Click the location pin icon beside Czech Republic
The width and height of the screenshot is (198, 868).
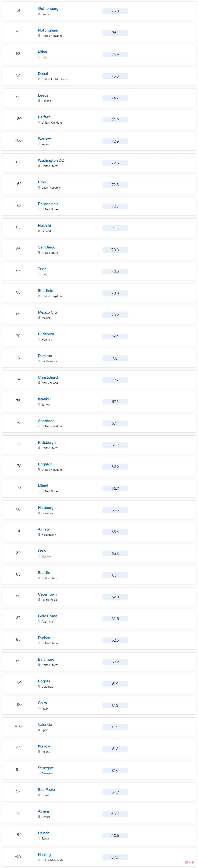click(x=39, y=188)
